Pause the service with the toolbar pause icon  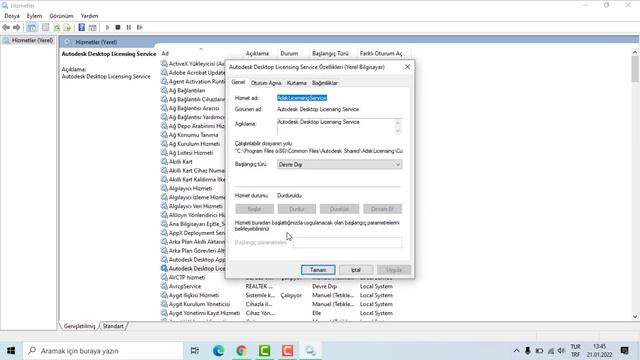(129, 27)
